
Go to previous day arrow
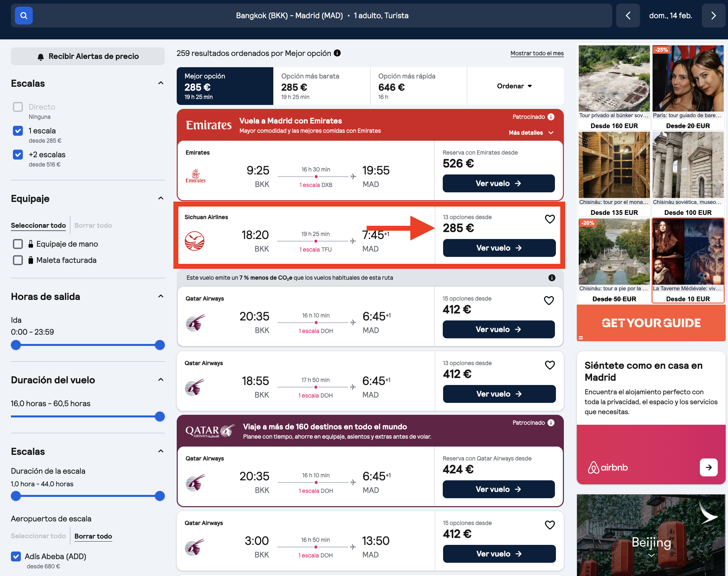coord(627,16)
